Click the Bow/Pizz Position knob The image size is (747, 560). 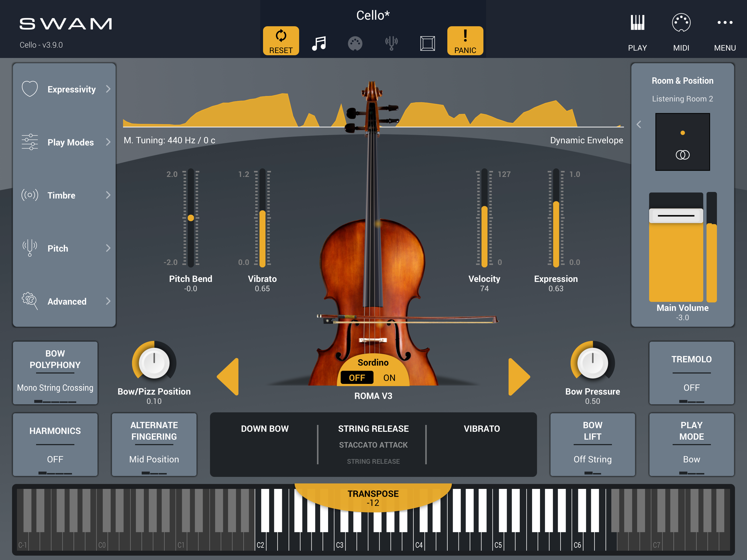coord(154,363)
